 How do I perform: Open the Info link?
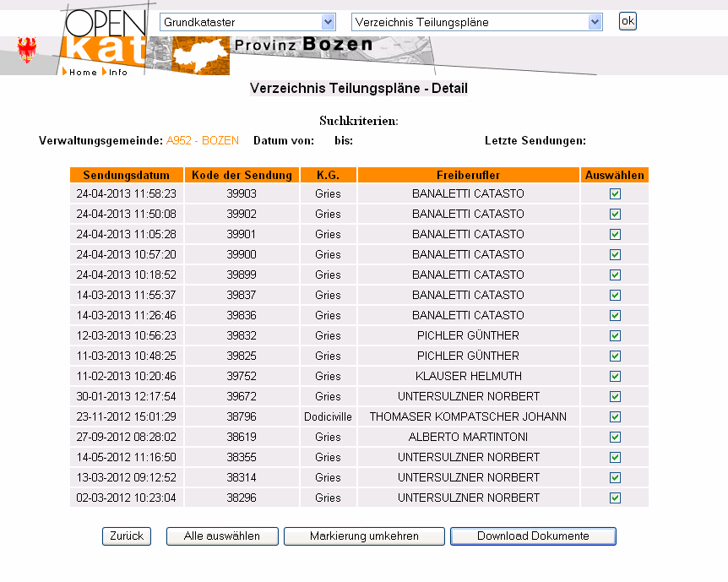[117, 73]
